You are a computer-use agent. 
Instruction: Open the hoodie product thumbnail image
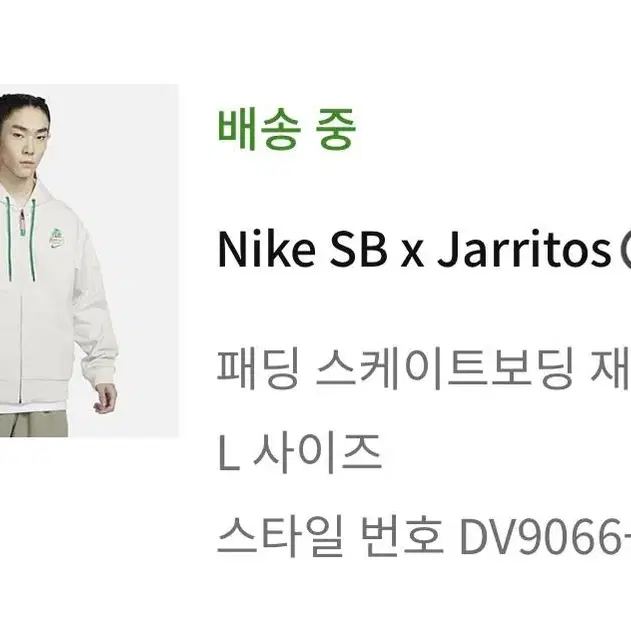[89, 260]
